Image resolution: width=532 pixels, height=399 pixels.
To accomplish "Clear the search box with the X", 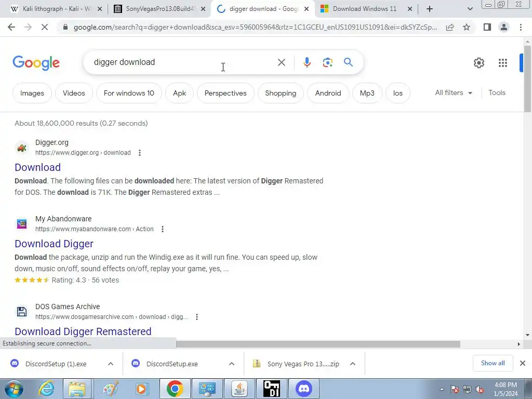I will [281, 62].
